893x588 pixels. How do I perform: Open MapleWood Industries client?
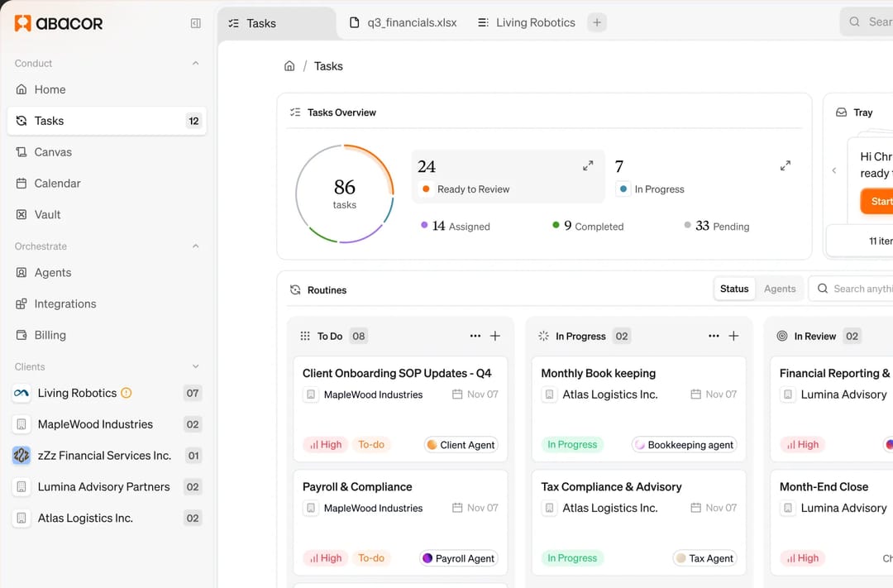[107, 424]
